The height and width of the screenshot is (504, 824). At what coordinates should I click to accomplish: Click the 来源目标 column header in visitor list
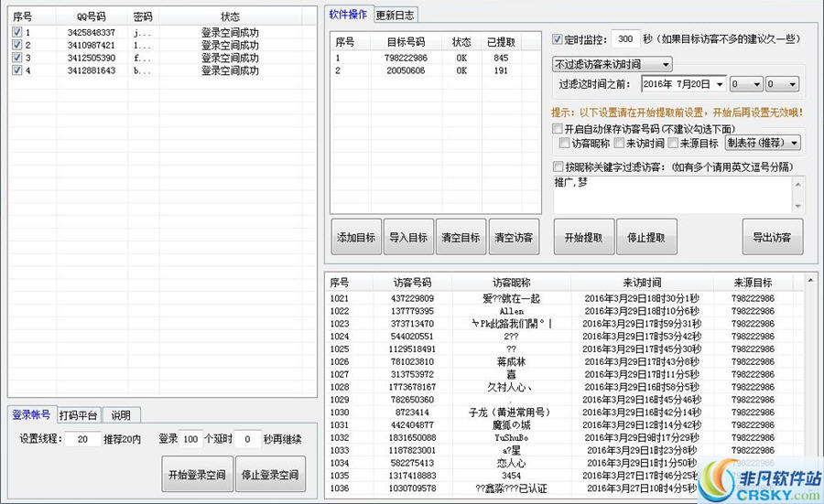(753, 283)
